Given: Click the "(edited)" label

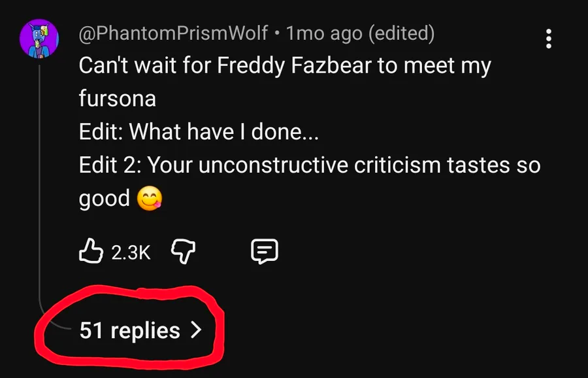Looking at the screenshot, I should pyautogui.click(x=401, y=33).
